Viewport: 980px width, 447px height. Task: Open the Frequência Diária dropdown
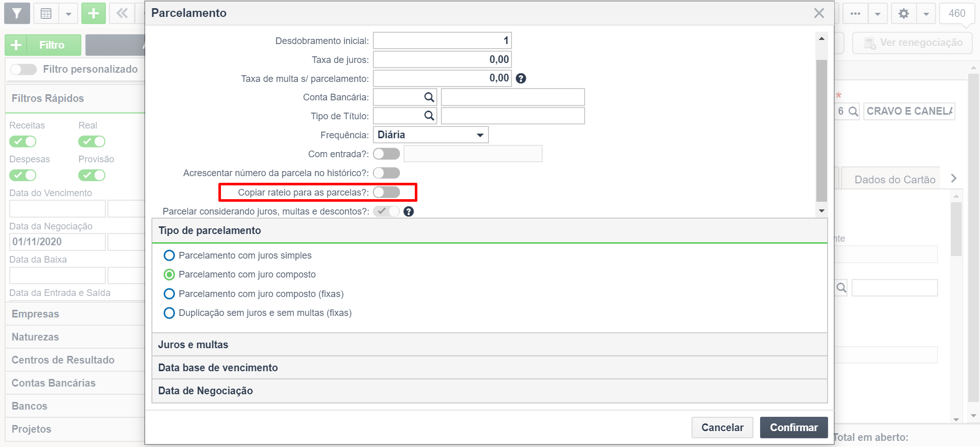click(x=431, y=135)
